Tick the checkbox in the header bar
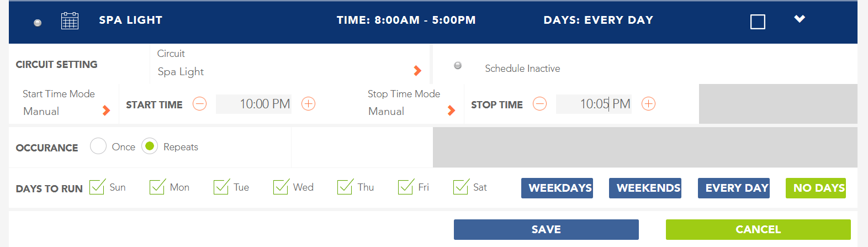 coord(758,22)
